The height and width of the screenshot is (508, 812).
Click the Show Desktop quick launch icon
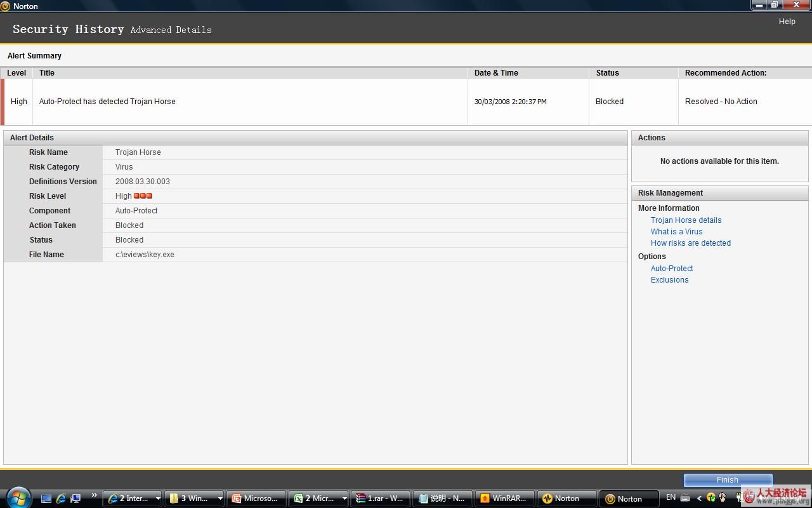46,498
